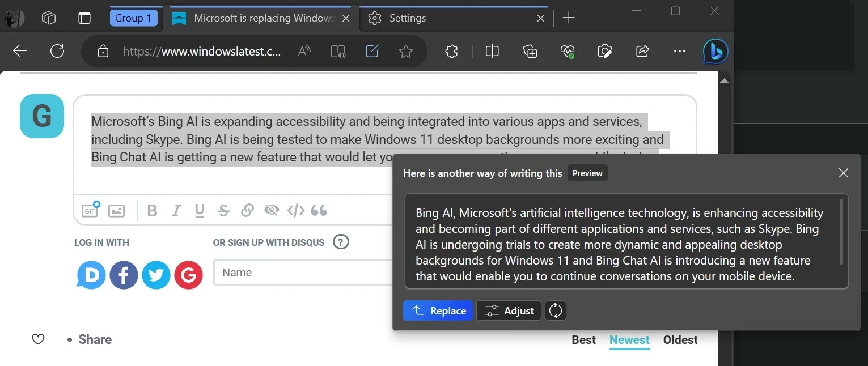Viewport: 868px width, 366px height.
Task: Toggle spoiler eye icon in comment editor
Action: point(272,211)
